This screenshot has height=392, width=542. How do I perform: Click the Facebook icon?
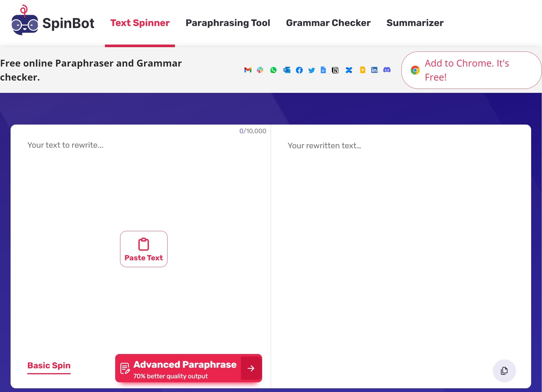299,70
